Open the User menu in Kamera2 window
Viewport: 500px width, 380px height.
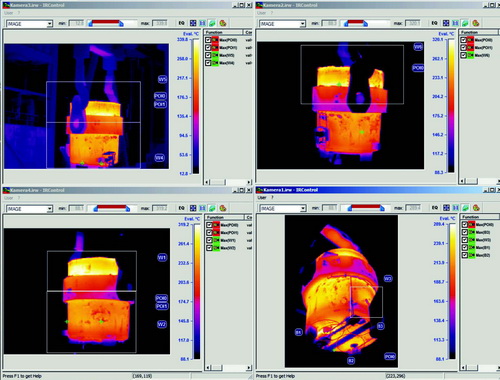pos(262,13)
